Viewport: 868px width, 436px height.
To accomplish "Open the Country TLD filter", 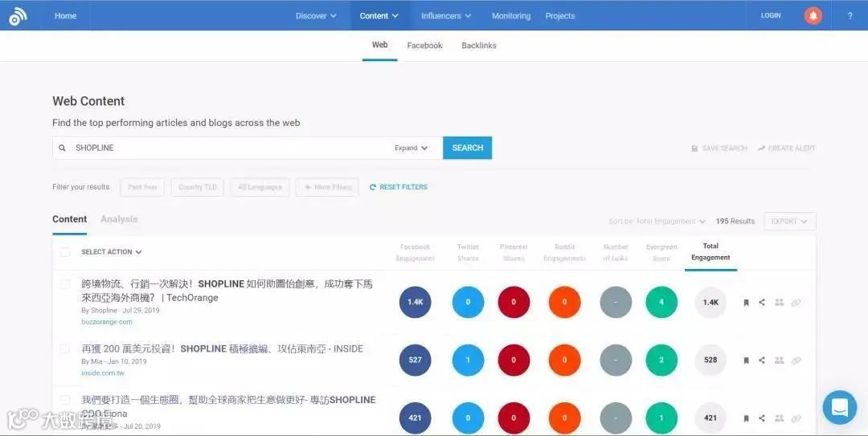I will pyautogui.click(x=198, y=187).
